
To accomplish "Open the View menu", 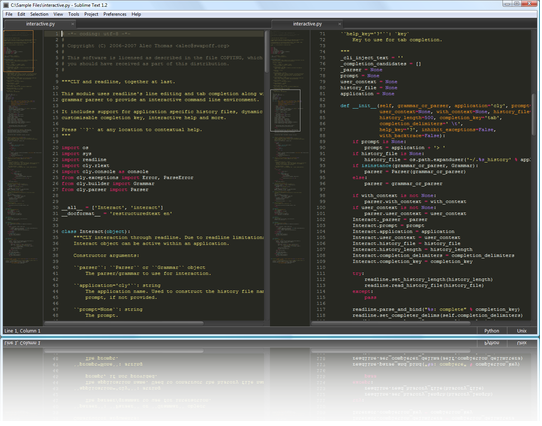I will pyautogui.click(x=58, y=14).
